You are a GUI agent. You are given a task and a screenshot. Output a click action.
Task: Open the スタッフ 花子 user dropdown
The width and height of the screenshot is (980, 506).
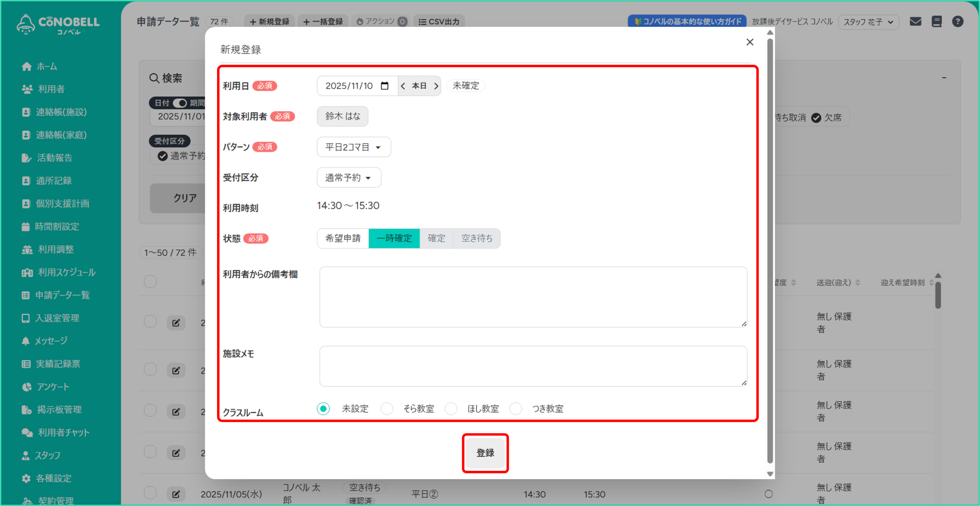click(868, 22)
